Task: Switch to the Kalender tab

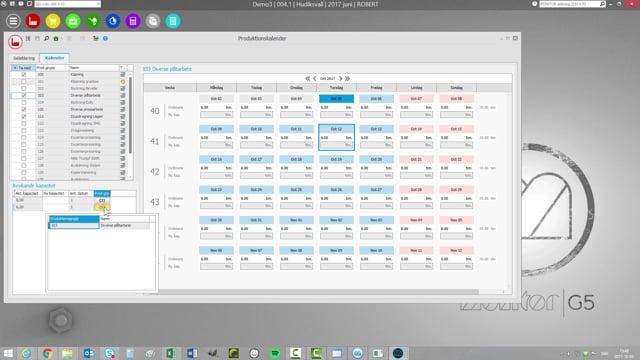Action: tap(54, 58)
